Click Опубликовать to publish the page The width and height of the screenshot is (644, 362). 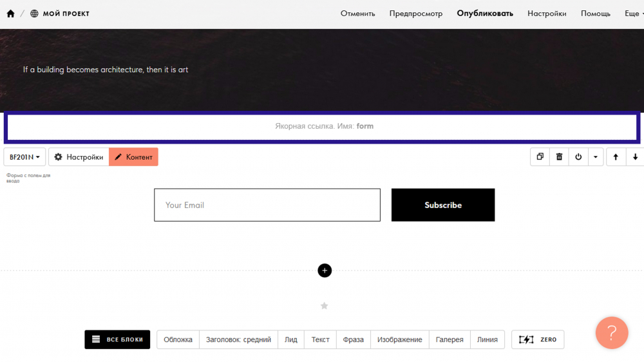pyautogui.click(x=485, y=14)
